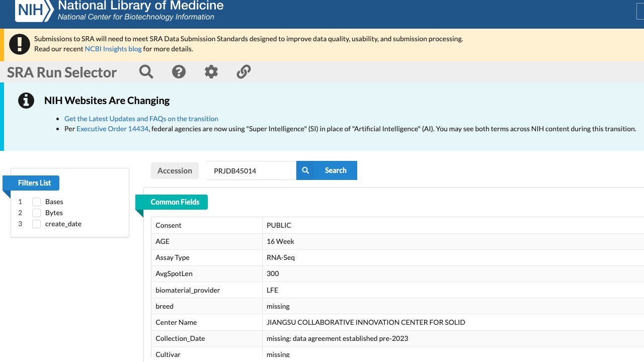Click the exclamation alert icon

pos(20,44)
